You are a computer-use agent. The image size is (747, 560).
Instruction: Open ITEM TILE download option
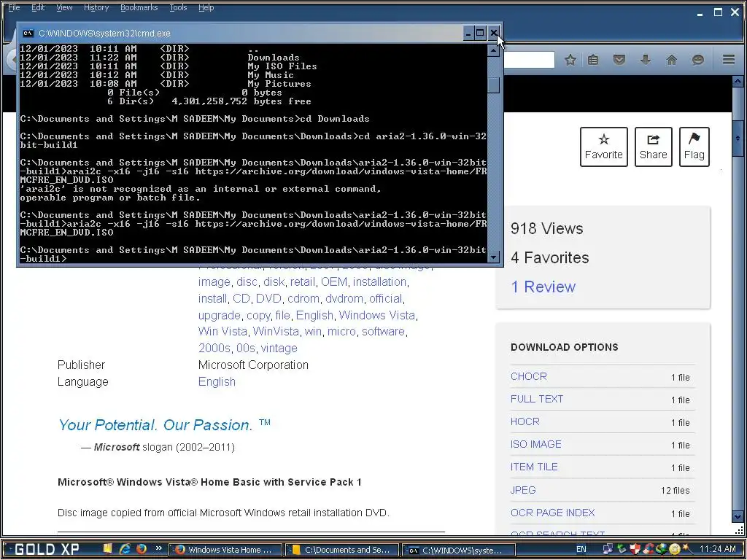pos(534,467)
